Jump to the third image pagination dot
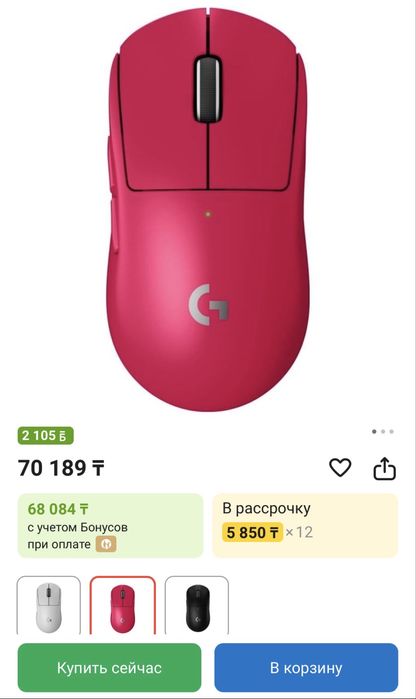The width and height of the screenshot is (416, 699). point(391,432)
